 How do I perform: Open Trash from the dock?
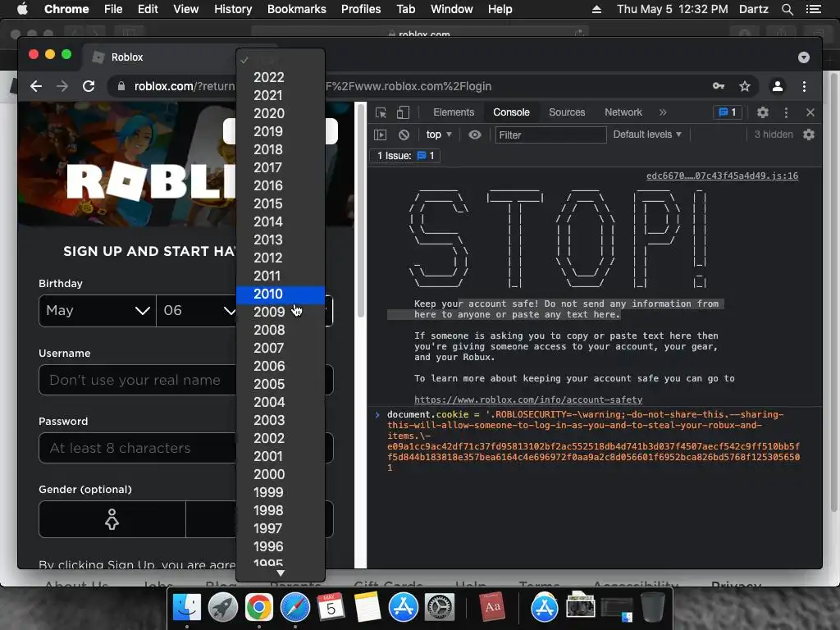coord(652,606)
